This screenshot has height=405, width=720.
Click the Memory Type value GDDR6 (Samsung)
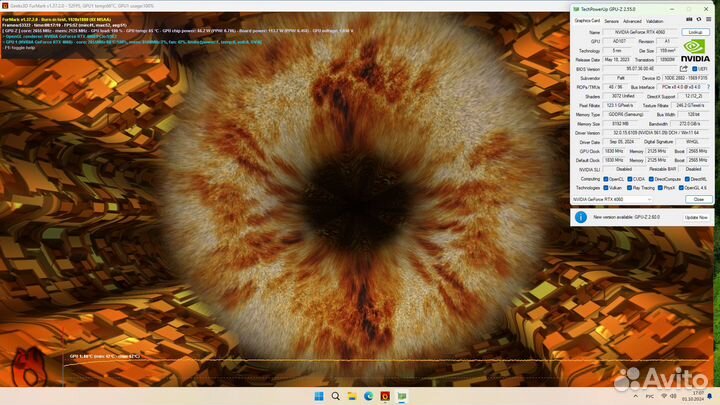[x=625, y=114]
